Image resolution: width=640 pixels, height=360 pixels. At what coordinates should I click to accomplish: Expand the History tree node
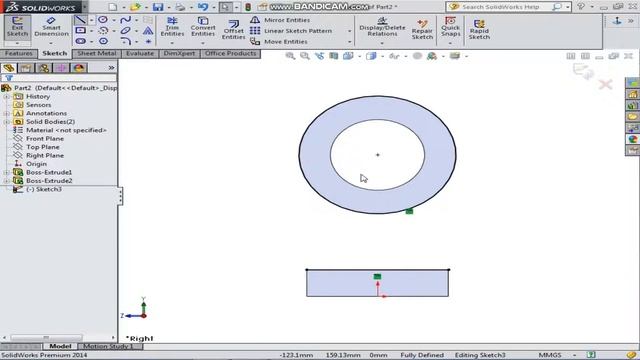6,97
